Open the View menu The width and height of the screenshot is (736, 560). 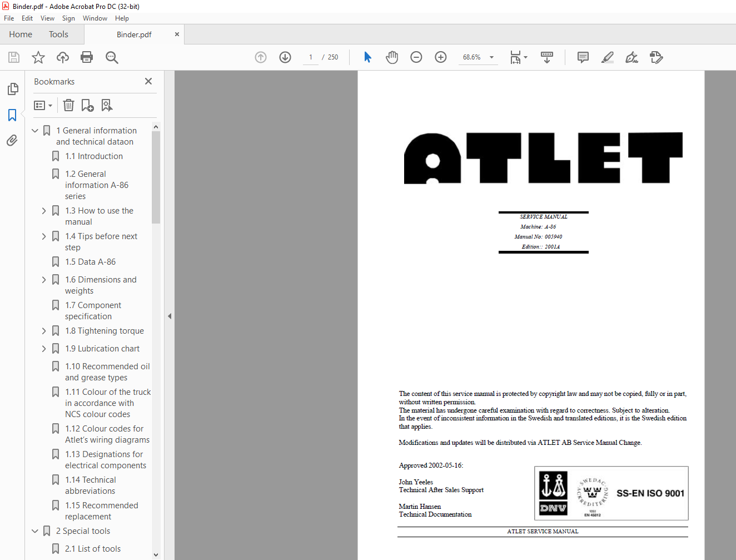pyautogui.click(x=47, y=18)
